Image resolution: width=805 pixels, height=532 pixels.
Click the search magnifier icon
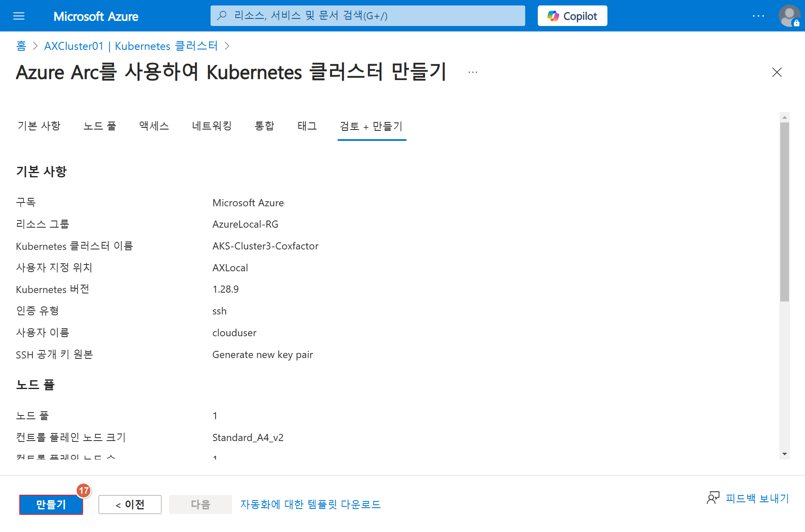pos(222,16)
